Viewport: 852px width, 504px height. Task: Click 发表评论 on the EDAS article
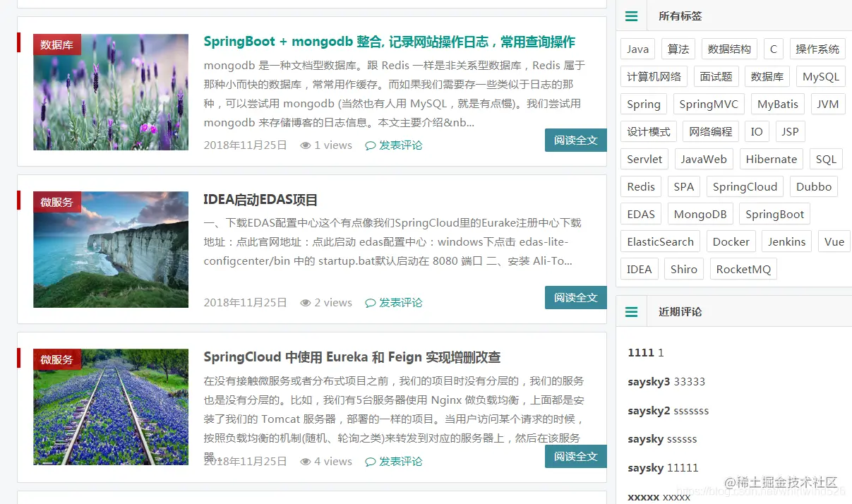pos(401,303)
